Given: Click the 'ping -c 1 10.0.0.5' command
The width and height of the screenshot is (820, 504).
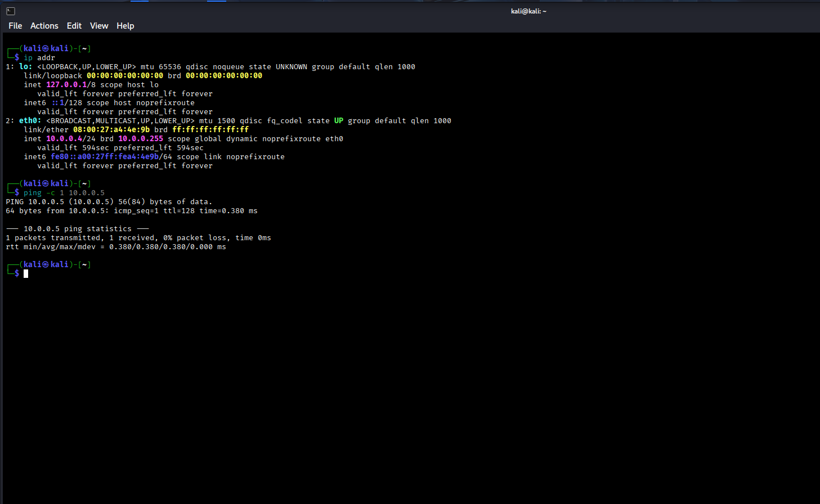Looking at the screenshot, I should 64,193.
